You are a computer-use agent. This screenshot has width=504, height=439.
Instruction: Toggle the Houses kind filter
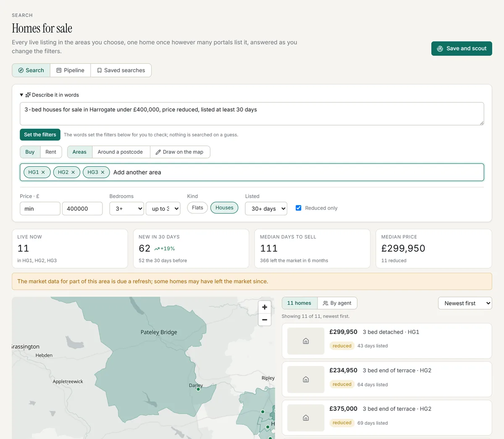click(x=224, y=208)
